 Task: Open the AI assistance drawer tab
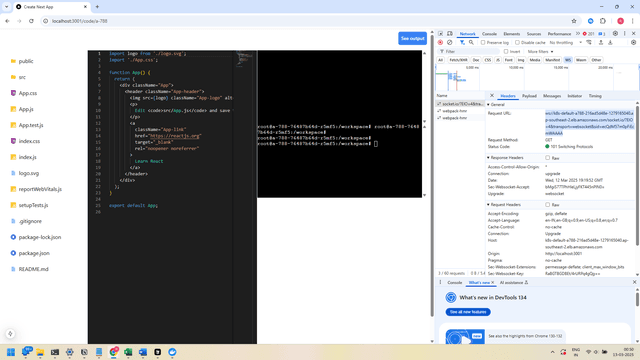pyautogui.click(x=514, y=282)
